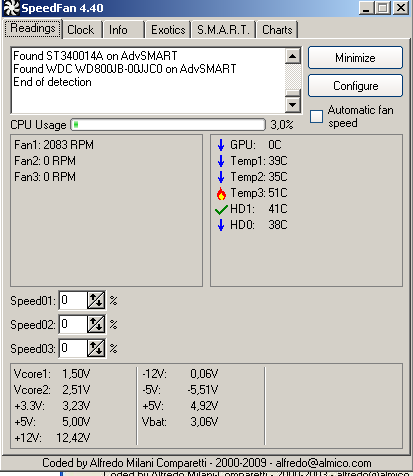Click the Speed03 up/down spinner

tap(96, 348)
